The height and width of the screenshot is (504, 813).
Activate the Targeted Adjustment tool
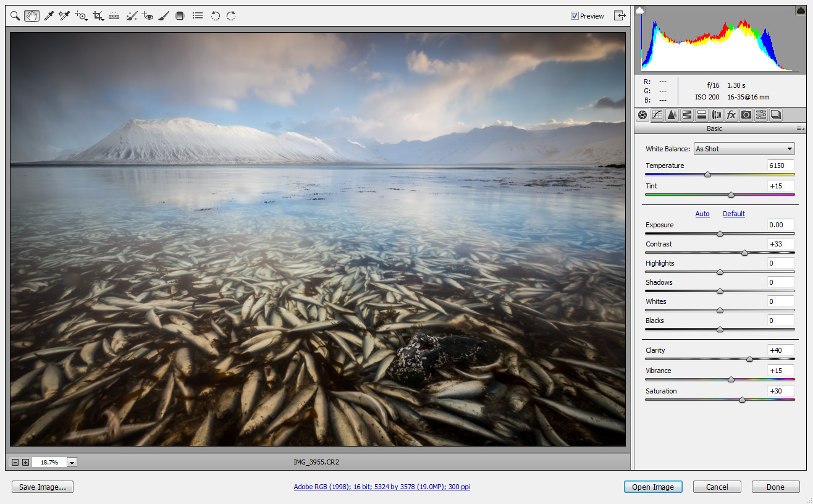tap(81, 16)
